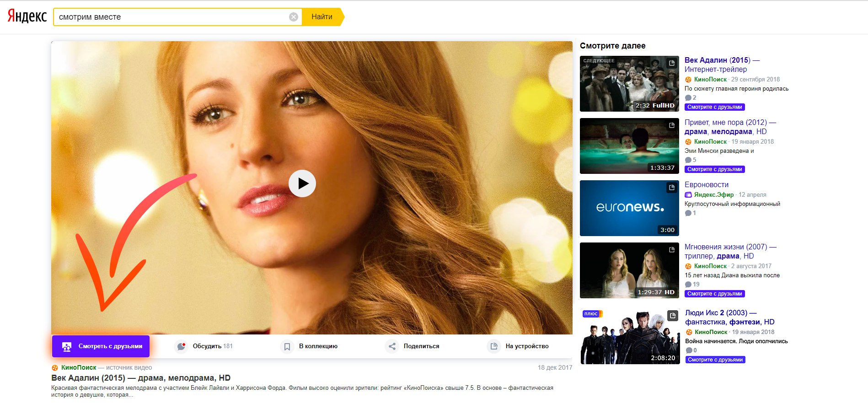The image size is (868, 404).
Task: Click the snippet По сюжету главная героиня родилась
Action: [x=736, y=89]
